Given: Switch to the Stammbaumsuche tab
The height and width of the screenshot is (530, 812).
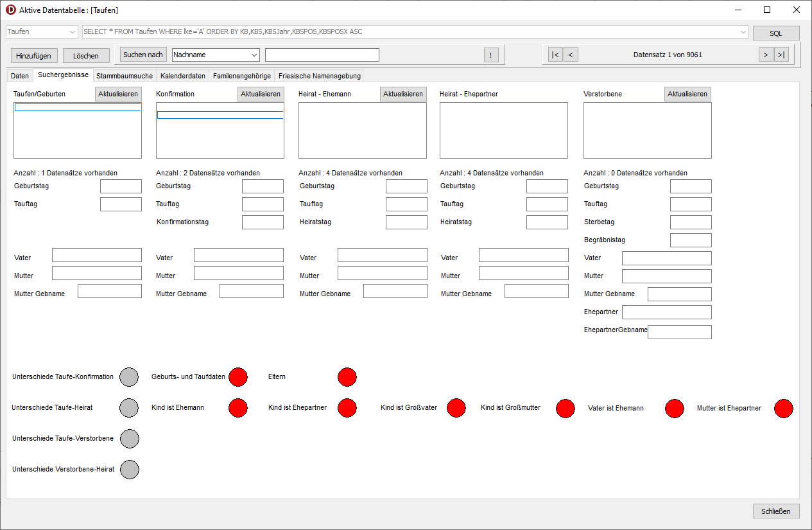Looking at the screenshot, I should point(125,76).
